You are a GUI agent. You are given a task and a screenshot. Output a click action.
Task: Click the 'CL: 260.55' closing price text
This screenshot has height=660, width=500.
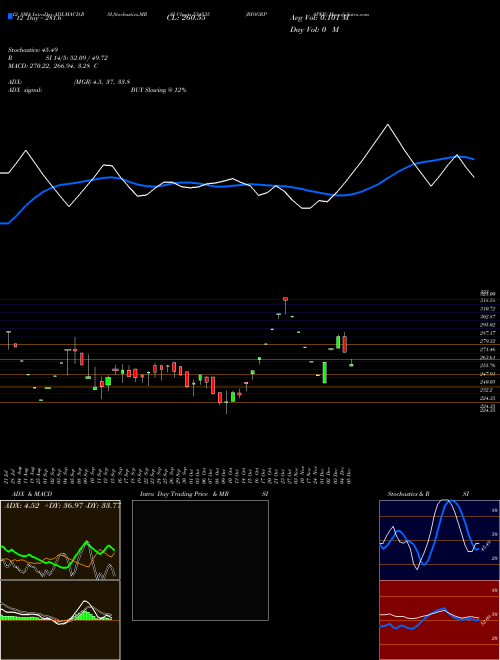(x=186, y=18)
